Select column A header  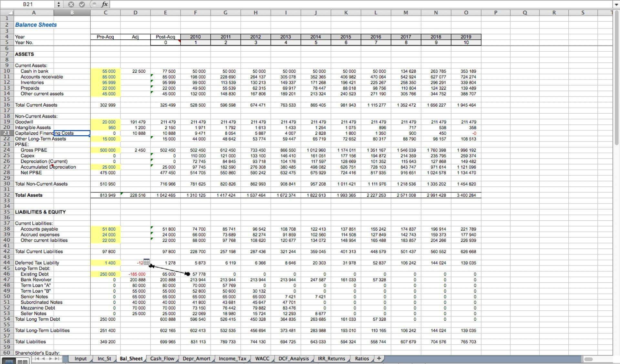pos(34,13)
